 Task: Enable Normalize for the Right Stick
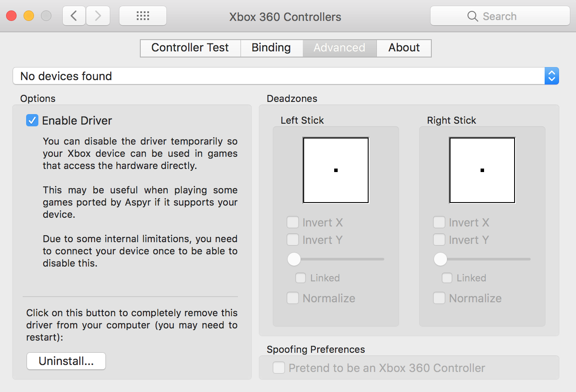pyautogui.click(x=439, y=298)
